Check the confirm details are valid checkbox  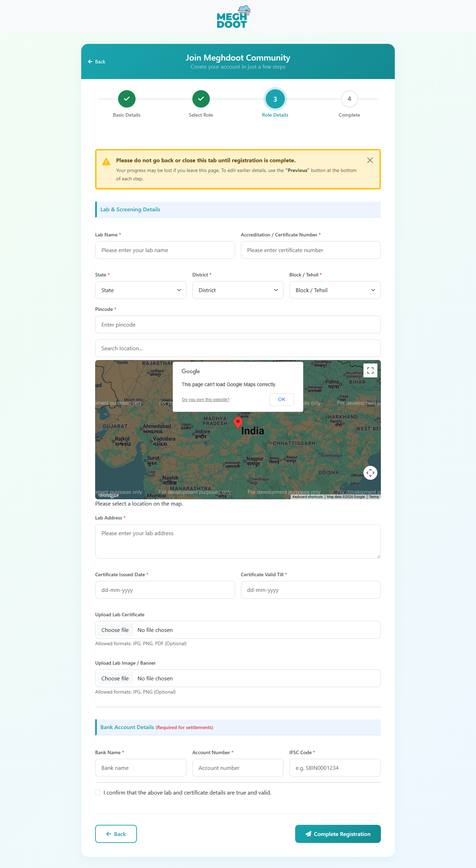tap(98, 792)
